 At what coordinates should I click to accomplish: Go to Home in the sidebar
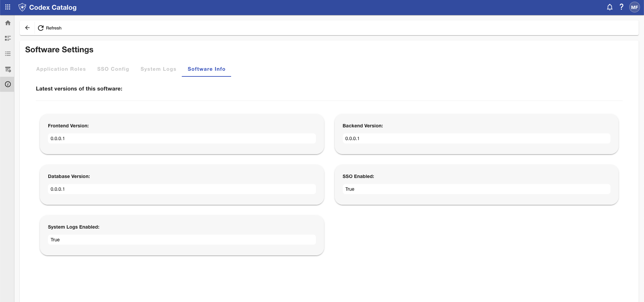coord(8,23)
